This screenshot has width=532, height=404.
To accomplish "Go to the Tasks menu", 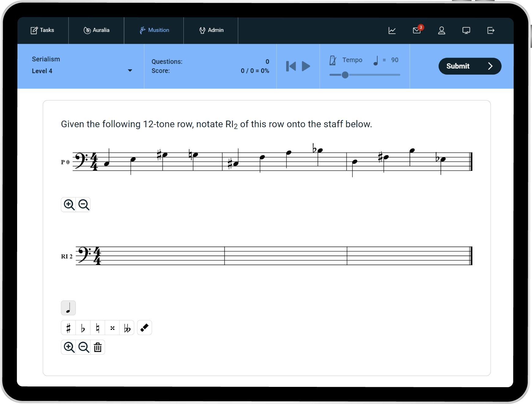I will 42,30.
